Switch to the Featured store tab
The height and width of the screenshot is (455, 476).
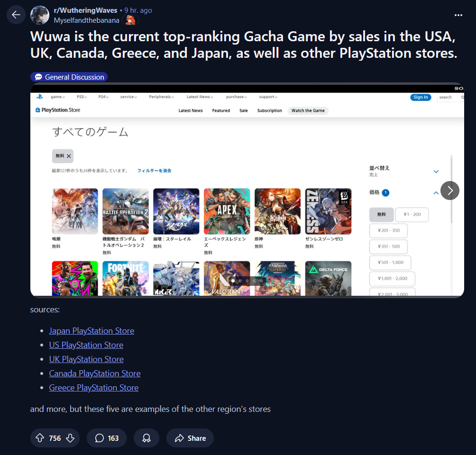pyautogui.click(x=221, y=110)
